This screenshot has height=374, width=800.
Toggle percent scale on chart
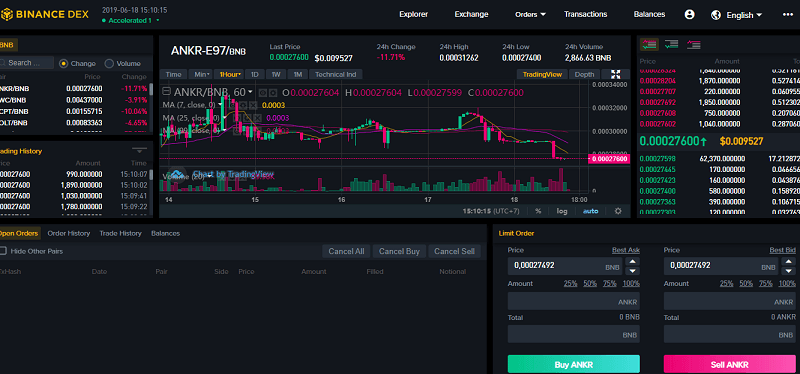pos(538,211)
